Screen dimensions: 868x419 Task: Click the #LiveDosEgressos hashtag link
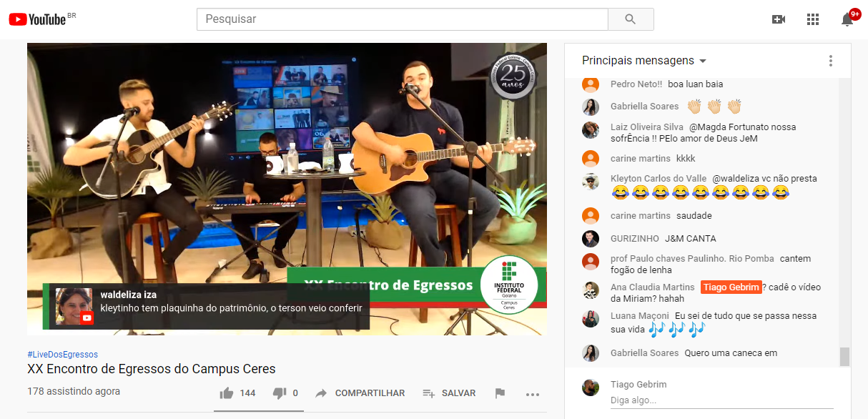tap(62, 355)
